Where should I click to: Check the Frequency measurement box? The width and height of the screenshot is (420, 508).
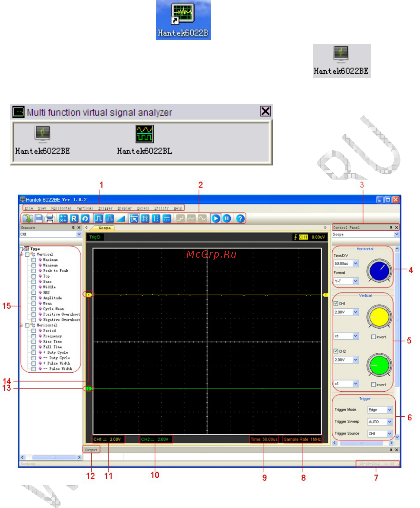[x=33, y=336]
